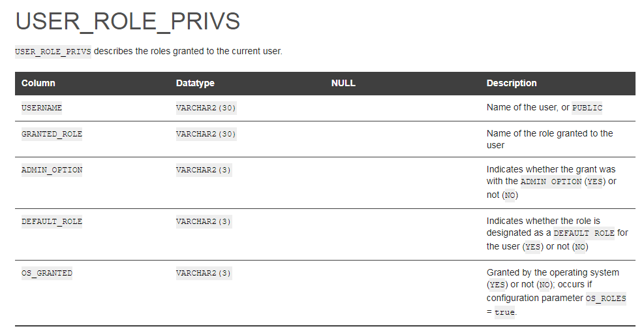Click the NULL table header
The width and height of the screenshot is (644, 335).
(343, 84)
